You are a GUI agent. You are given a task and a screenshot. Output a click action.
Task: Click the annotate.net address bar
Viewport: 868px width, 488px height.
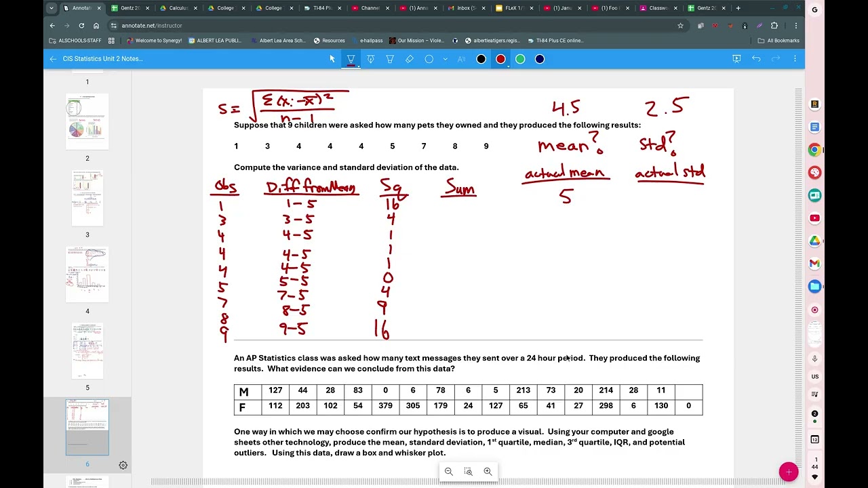pos(393,26)
